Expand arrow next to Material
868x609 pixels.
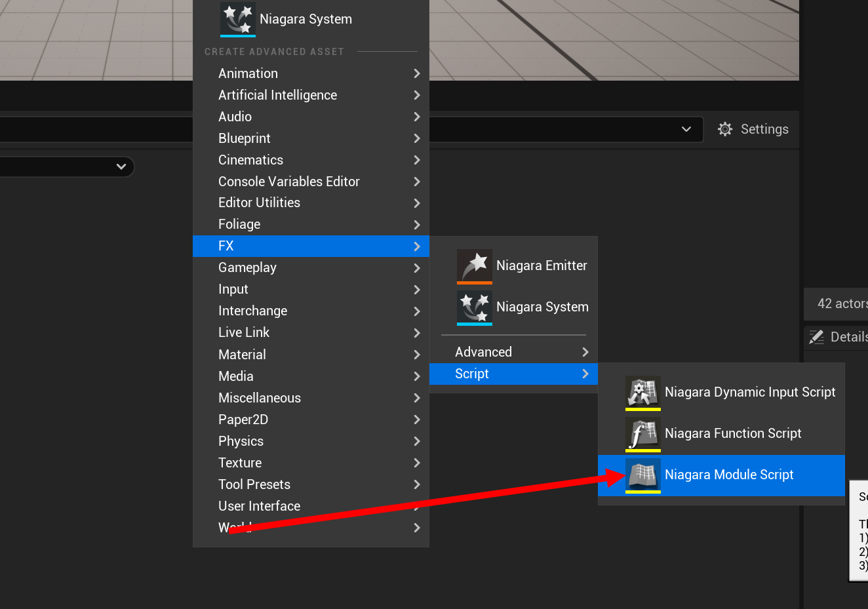pyautogui.click(x=417, y=355)
